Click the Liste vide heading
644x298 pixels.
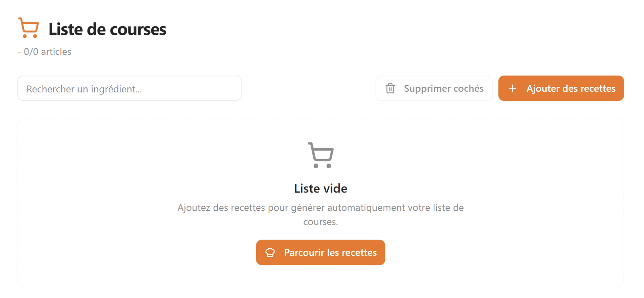[x=320, y=188]
